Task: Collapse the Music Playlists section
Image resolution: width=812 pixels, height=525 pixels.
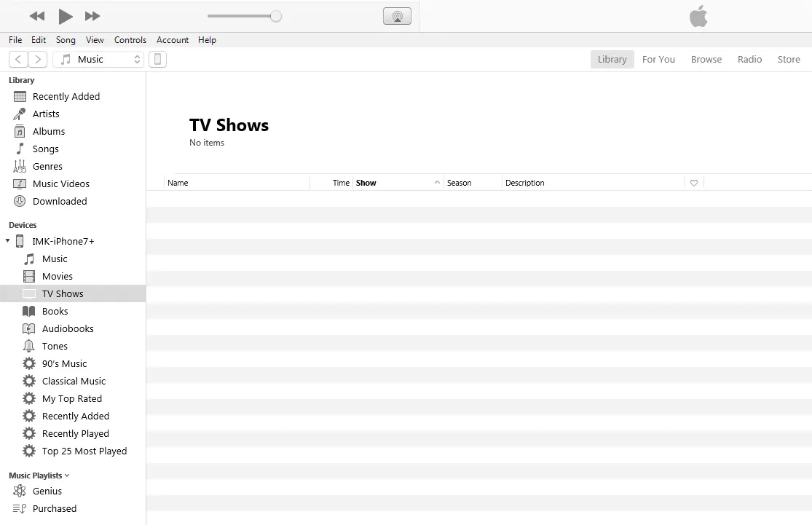Action: pyautogui.click(x=67, y=475)
